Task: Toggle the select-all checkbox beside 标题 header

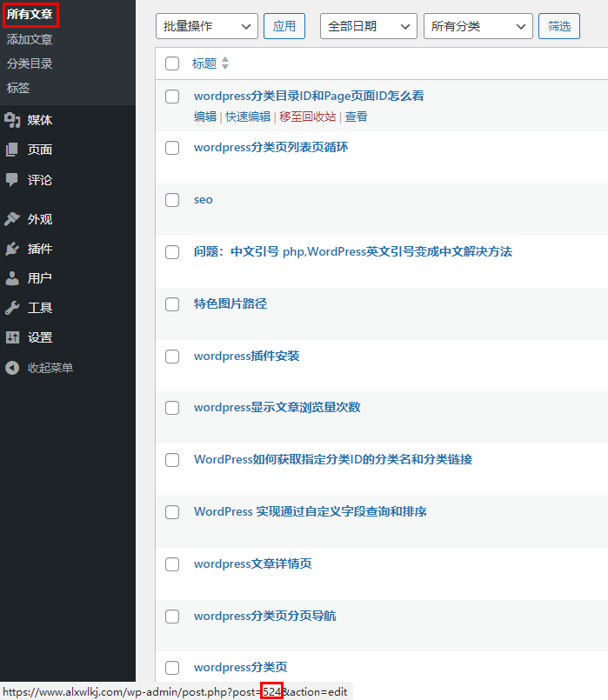Action: click(x=172, y=63)
